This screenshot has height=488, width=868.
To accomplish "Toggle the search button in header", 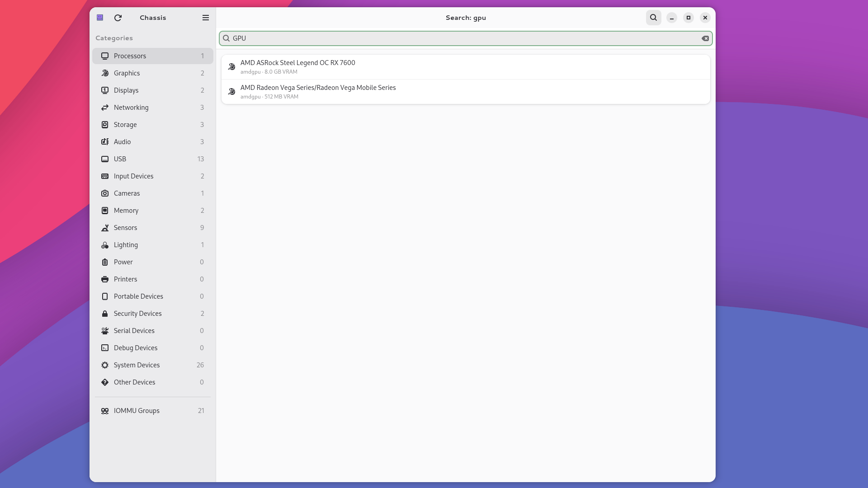I will pos(653,18).
